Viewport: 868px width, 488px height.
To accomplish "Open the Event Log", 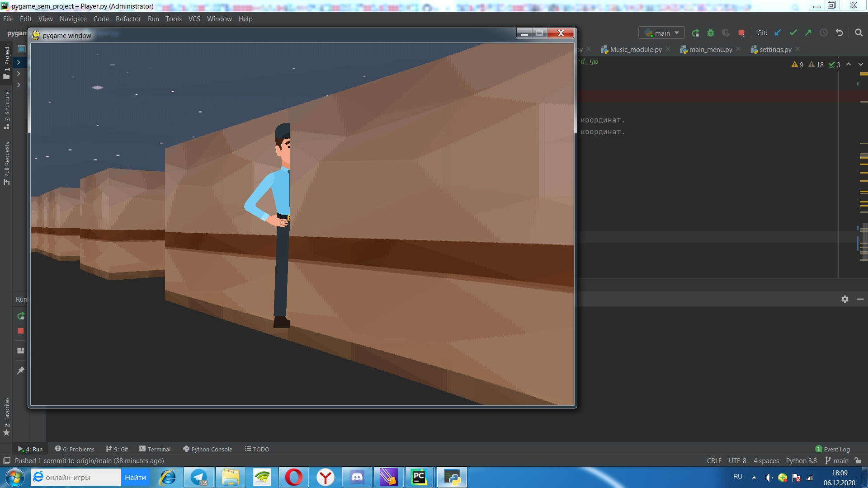I will [x=837, y=449].
